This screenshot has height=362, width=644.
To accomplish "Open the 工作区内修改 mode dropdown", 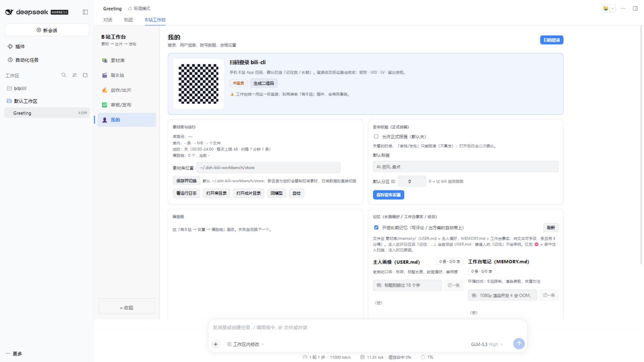I will click(246, 344).
